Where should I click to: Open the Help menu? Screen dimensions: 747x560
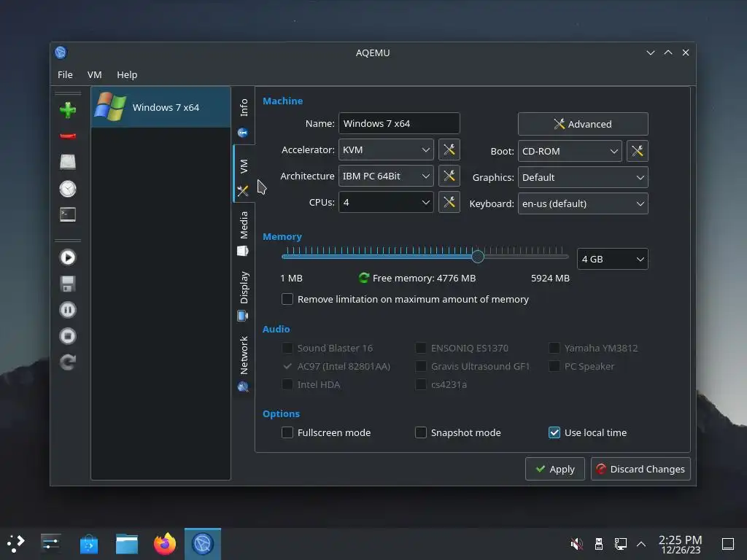(x=127, y=75)
